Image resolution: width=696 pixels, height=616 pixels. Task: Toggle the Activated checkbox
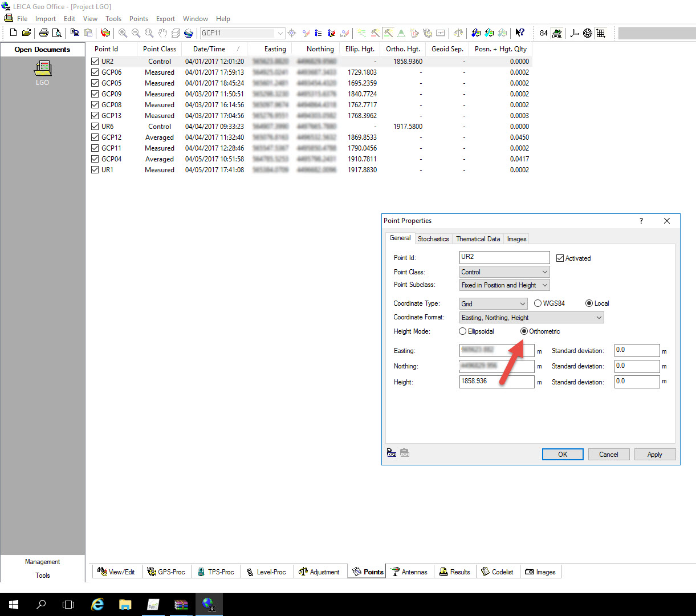click(x=560, y=258)
